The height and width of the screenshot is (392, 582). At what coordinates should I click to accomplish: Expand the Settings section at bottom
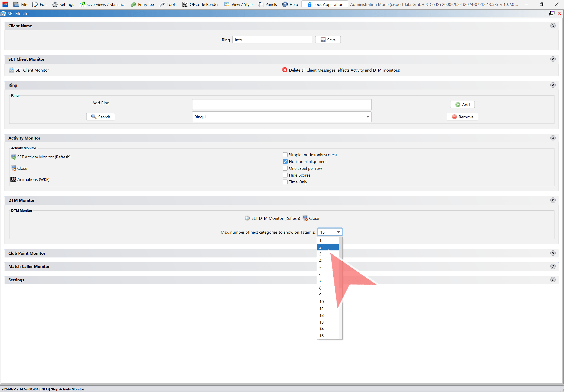coord(552,280)
